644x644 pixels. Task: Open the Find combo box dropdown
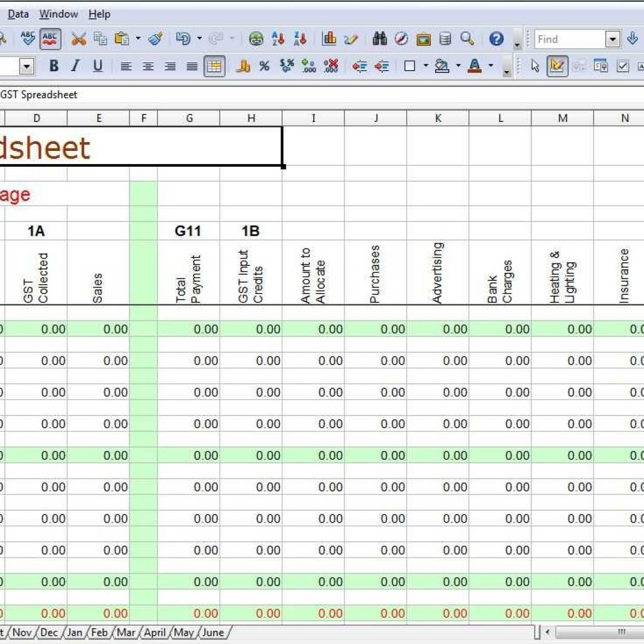pyautogui.click(x=612, y=39)
